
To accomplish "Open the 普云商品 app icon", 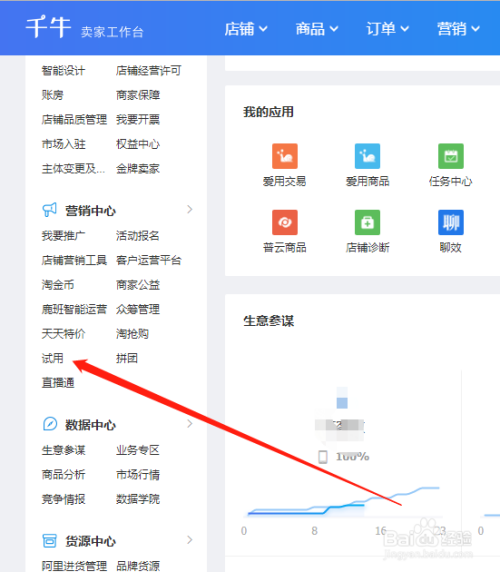I will coord(284,222).
